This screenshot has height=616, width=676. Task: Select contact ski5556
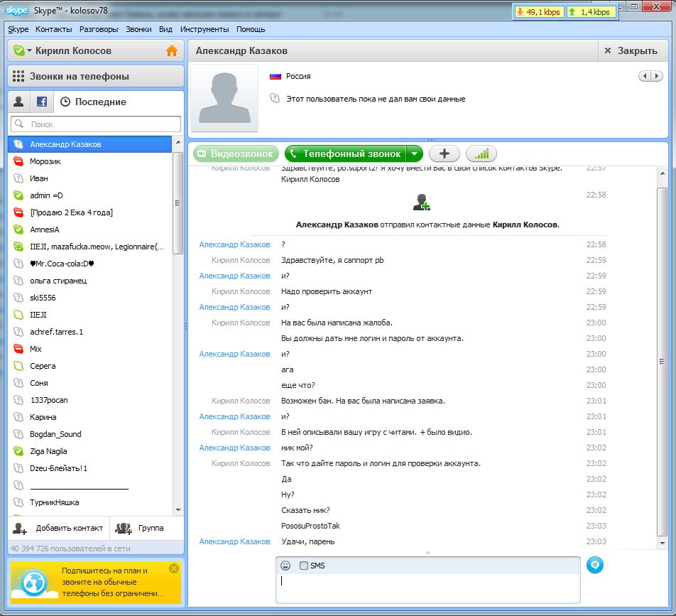(x=89, y=298)
